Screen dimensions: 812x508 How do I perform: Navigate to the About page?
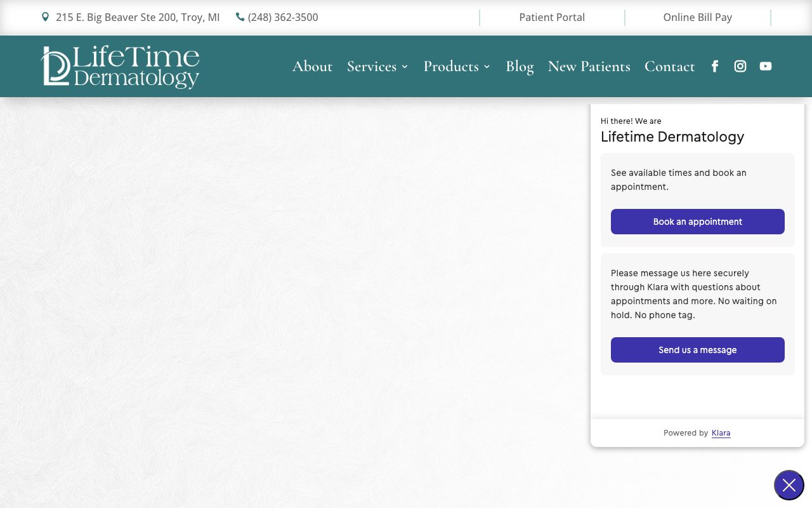coord(312,66)
